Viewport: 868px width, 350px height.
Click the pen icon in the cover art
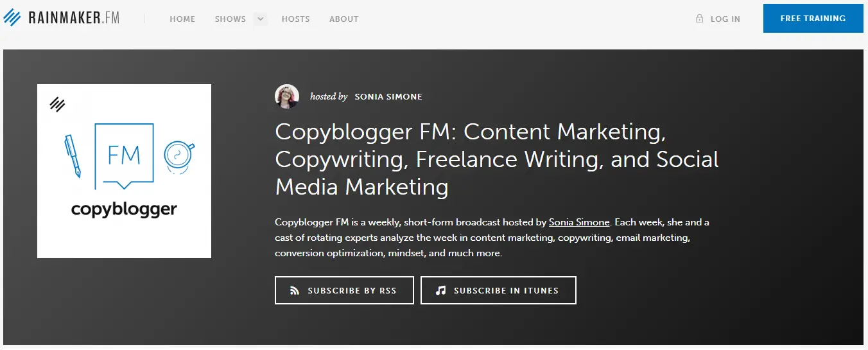(73, 156)
